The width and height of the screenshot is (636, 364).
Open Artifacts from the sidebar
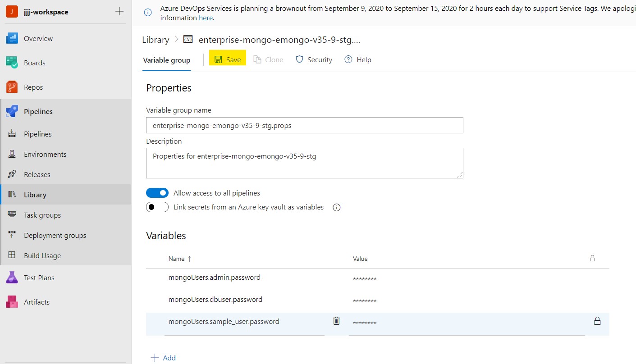click(x=37, y=302)
